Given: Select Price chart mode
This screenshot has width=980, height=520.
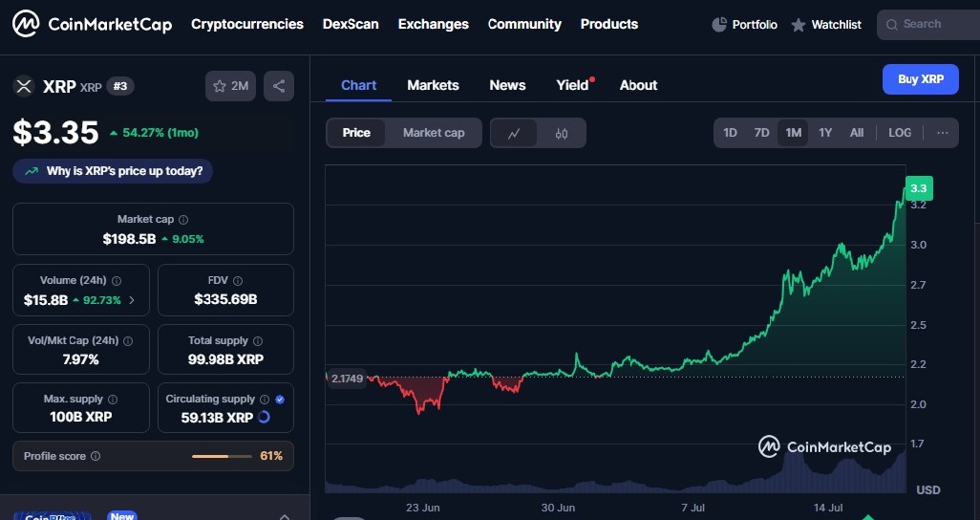Looking at the screenshot, I should (x=356, y=133).
